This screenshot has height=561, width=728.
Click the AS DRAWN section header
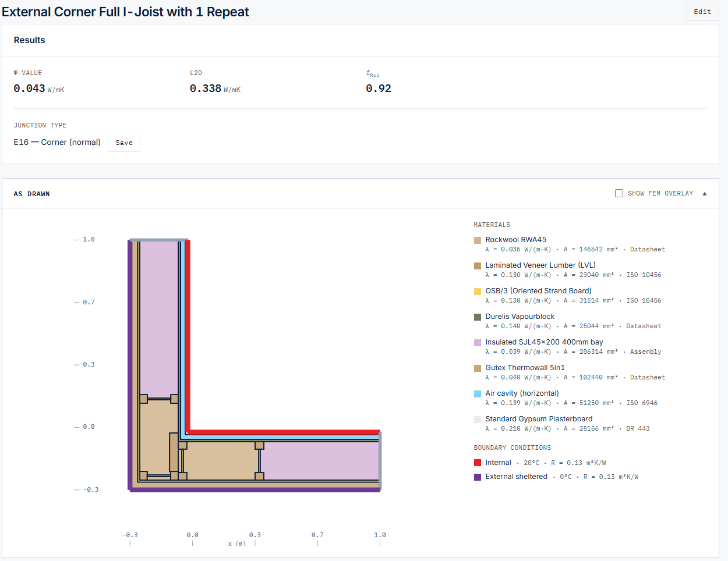31,194
